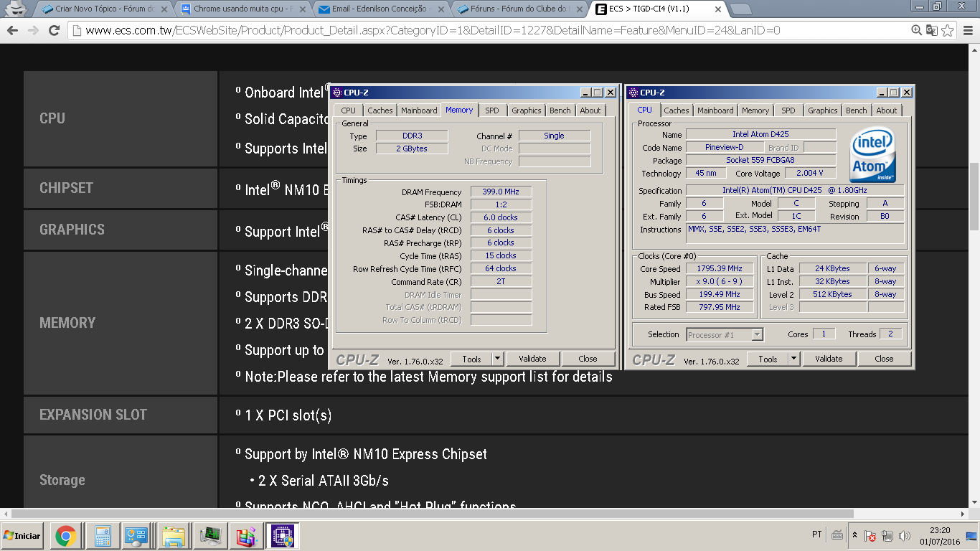
Task: Click the network tray icon
Action: tap(887, 536)
